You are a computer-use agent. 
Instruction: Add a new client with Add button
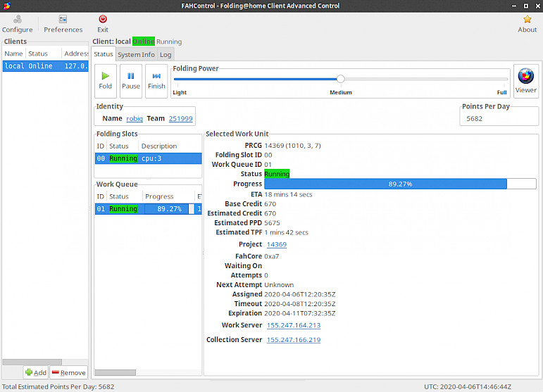click(36, 372)
